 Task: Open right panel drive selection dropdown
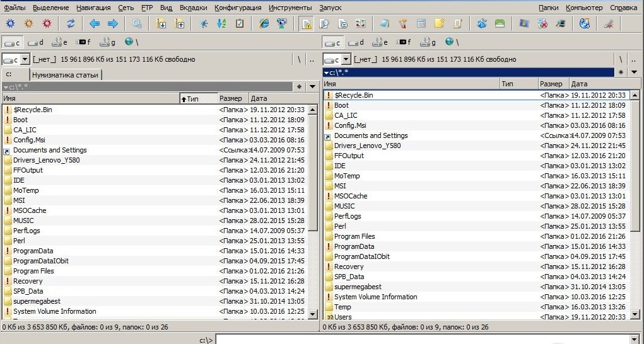point(346,60)
